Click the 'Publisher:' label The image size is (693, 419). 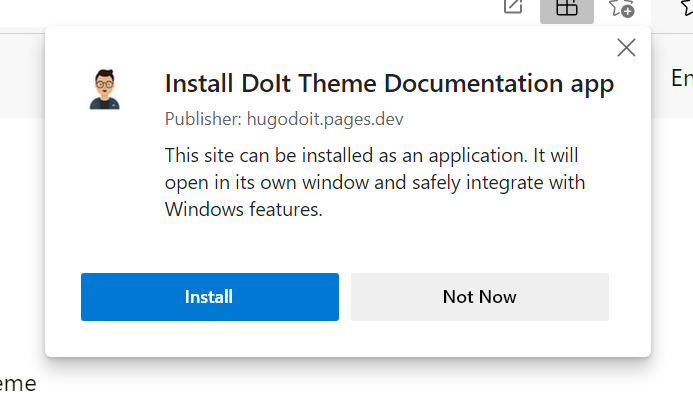tap(203, 120)
